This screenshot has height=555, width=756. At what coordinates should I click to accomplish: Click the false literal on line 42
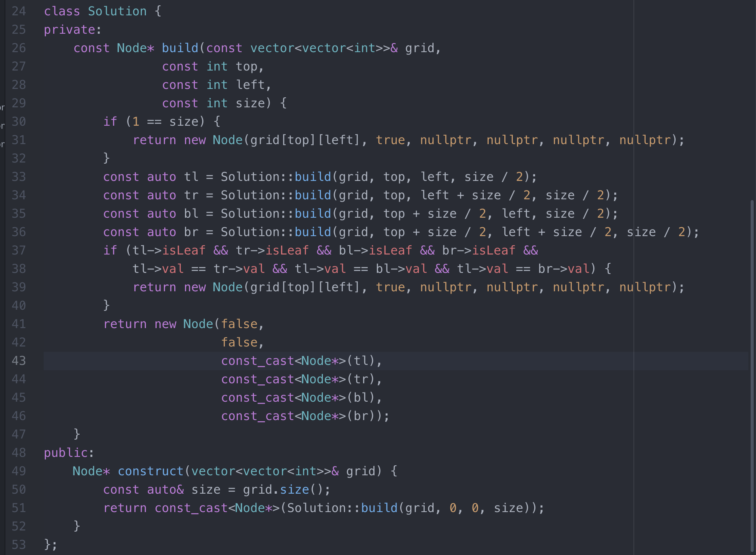click(x=239, y=342)
